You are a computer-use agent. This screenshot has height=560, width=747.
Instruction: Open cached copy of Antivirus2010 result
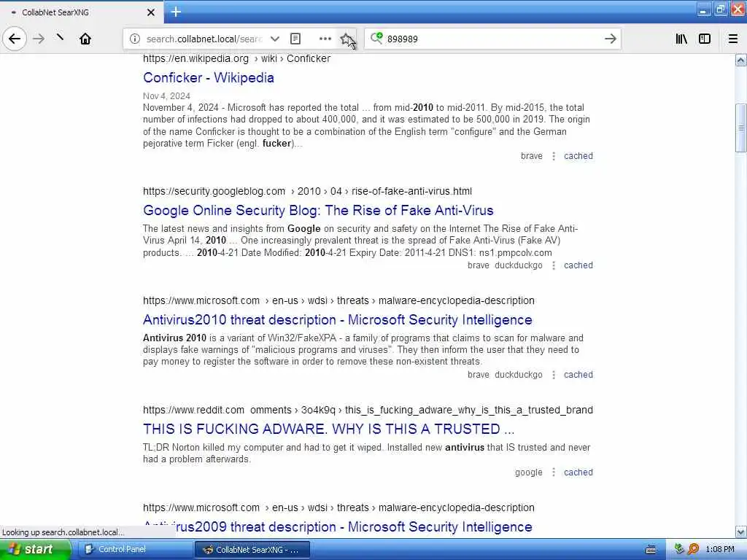578,375
